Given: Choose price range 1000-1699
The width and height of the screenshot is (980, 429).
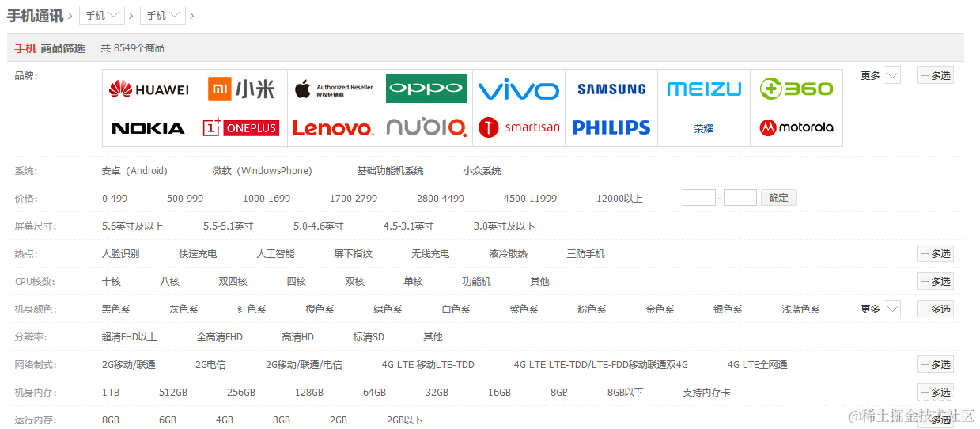Looking at the screenshot, I should pos(267,199).
